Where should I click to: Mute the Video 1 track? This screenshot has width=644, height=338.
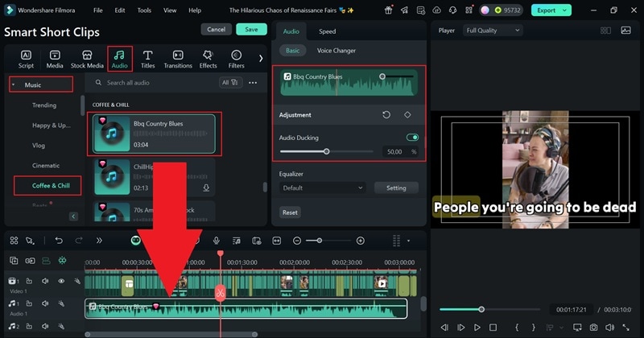click(x=45, y=281)
